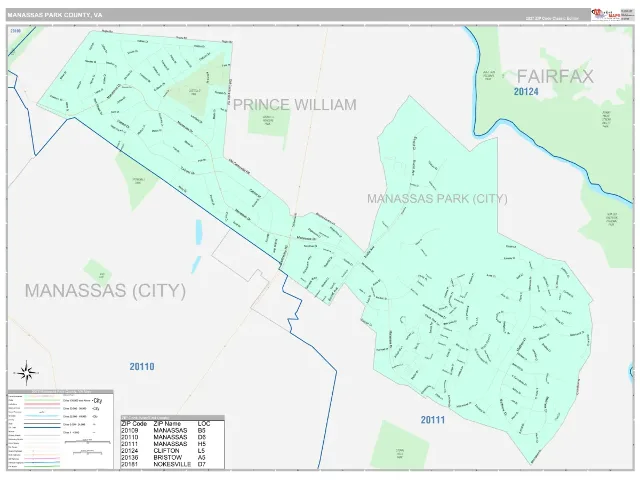
Task: Click the 'PRINCE WILLIAM' county label
Action: point(294,105)
